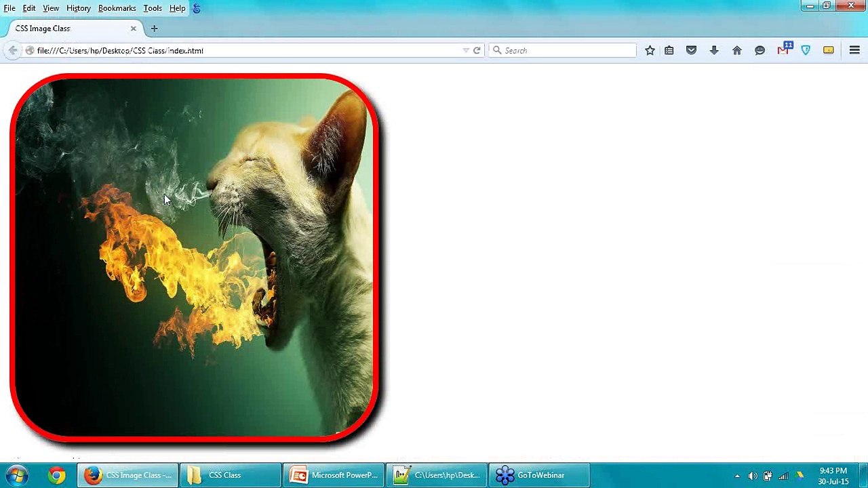Go to the Firefox home page
This screenshot has height=488, width=868.
click(x=737, y=50)
